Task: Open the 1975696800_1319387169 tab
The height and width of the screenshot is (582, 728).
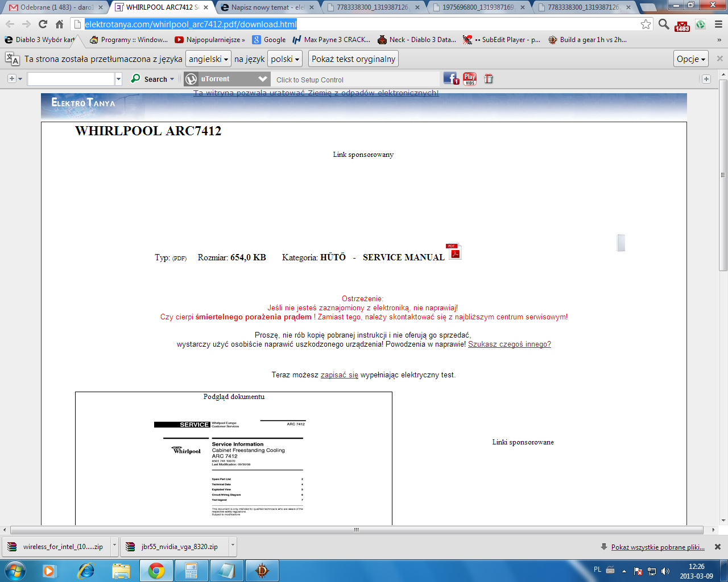Action: point(479,7)
